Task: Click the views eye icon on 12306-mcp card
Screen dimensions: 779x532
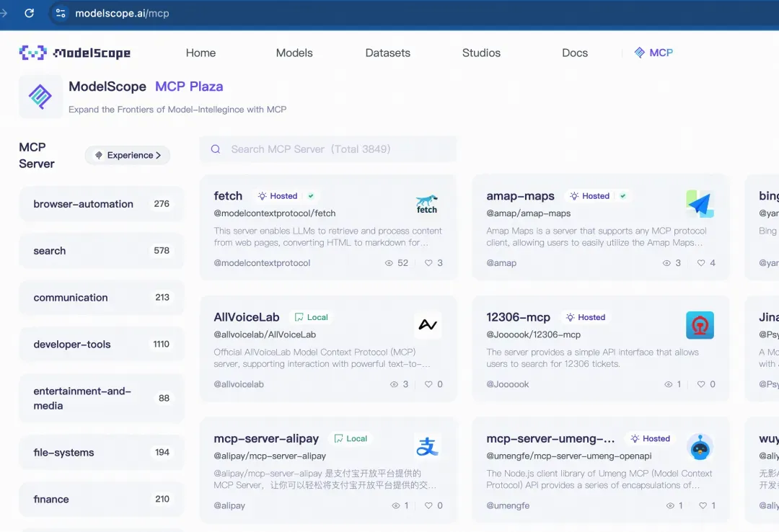Action: tap(669, 384)
